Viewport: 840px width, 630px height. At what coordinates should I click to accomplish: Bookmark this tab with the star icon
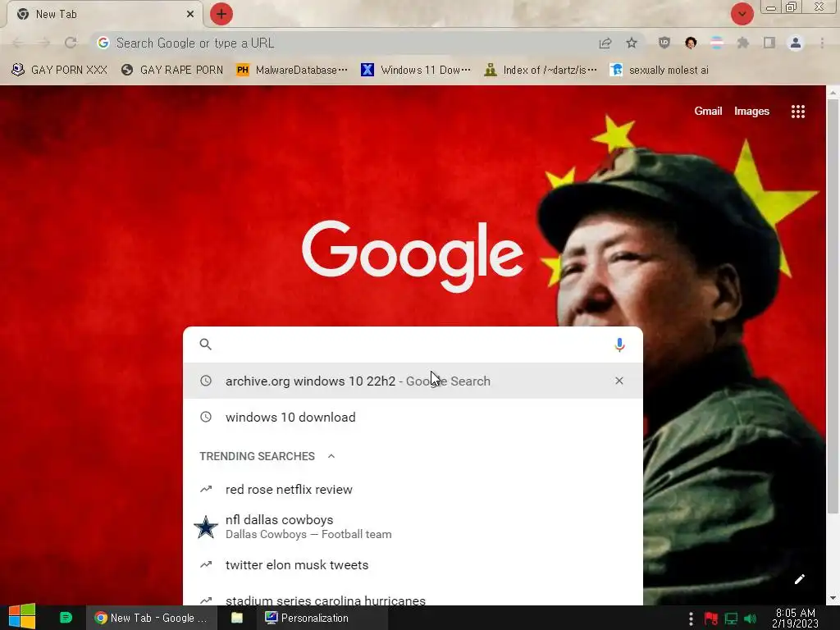click(x=632, y=43)
